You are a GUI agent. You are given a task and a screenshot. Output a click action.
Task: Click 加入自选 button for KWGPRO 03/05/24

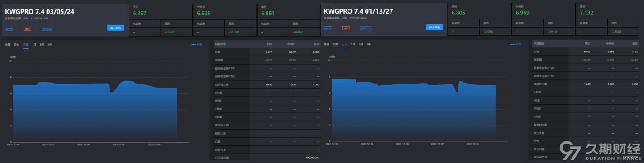[115, 28]
